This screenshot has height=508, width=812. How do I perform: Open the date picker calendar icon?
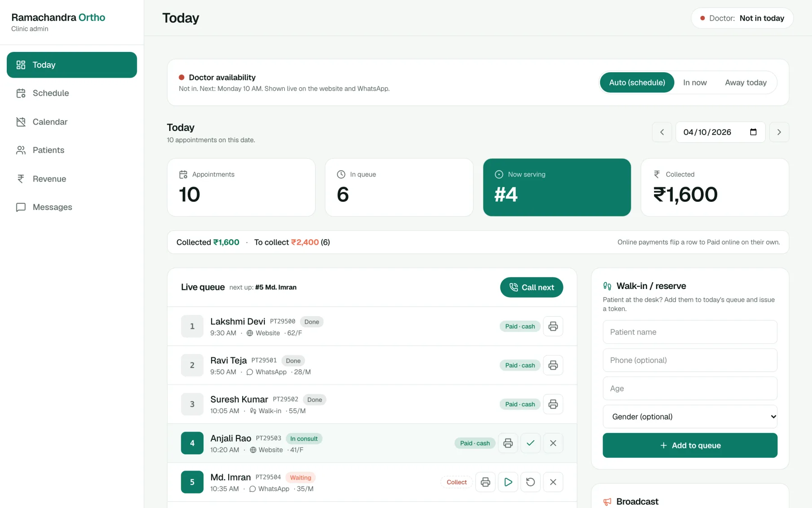pyautogui.click(x=753, y=132)
